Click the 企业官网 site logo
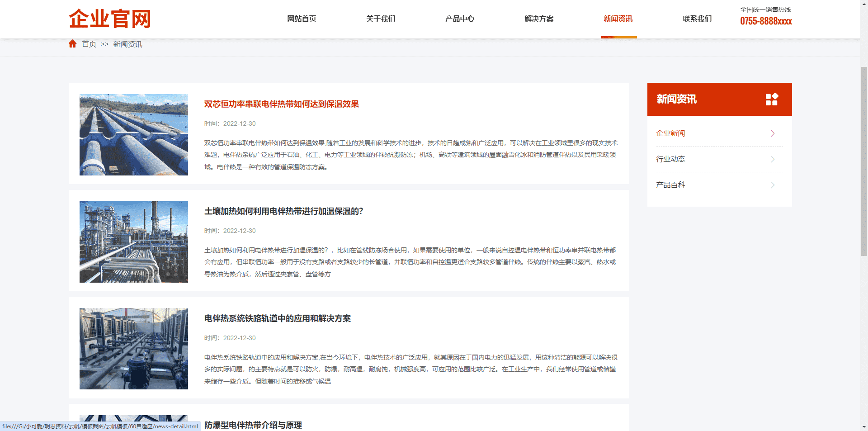 [110, 19]
